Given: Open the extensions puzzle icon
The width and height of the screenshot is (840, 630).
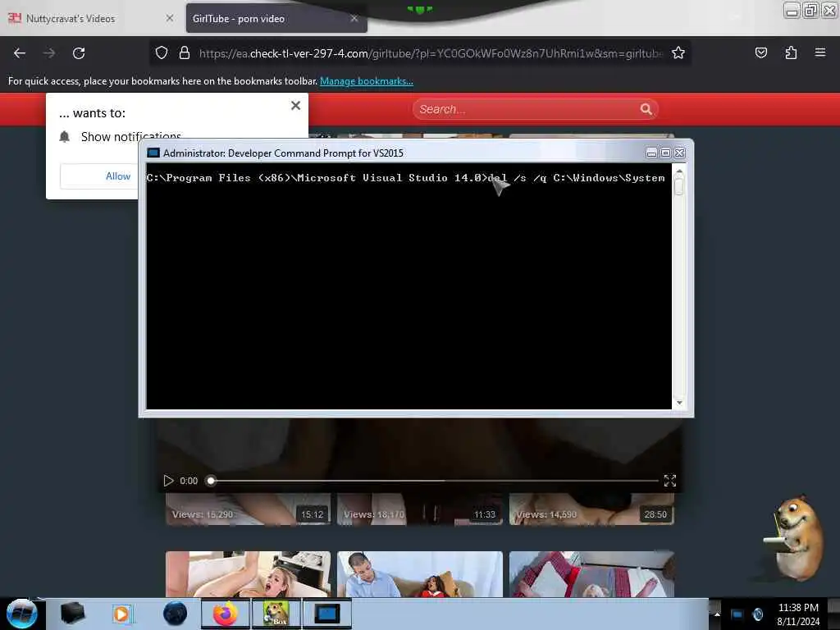Looking at the screenshot, I should pyautogui.click(x=791, y=52).
